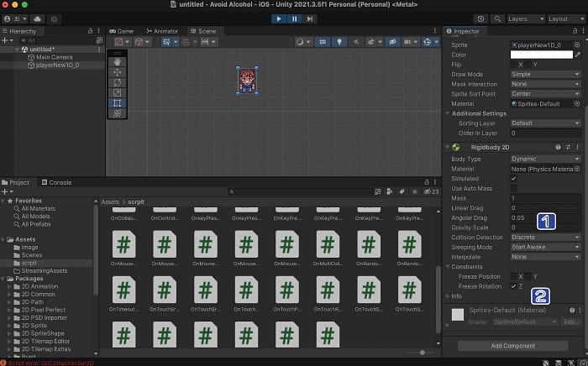The width and height of the screenshot is (588, 366).
Task: Click the Pause button
Action: 294,18
